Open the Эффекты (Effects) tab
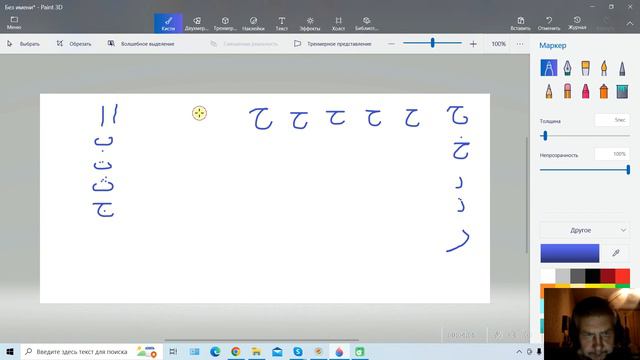The image size is (640, 360). pos(310,23)
